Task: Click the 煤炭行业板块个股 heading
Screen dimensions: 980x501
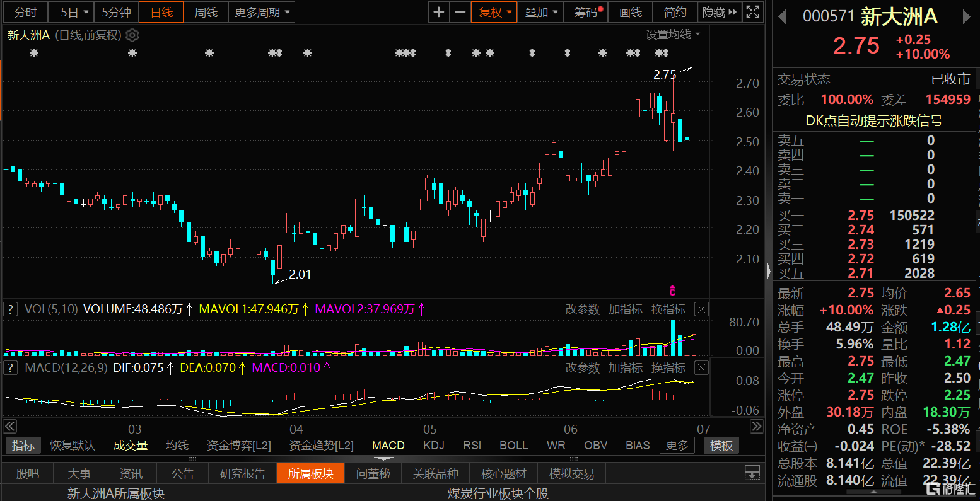Action: click(498, 493)
